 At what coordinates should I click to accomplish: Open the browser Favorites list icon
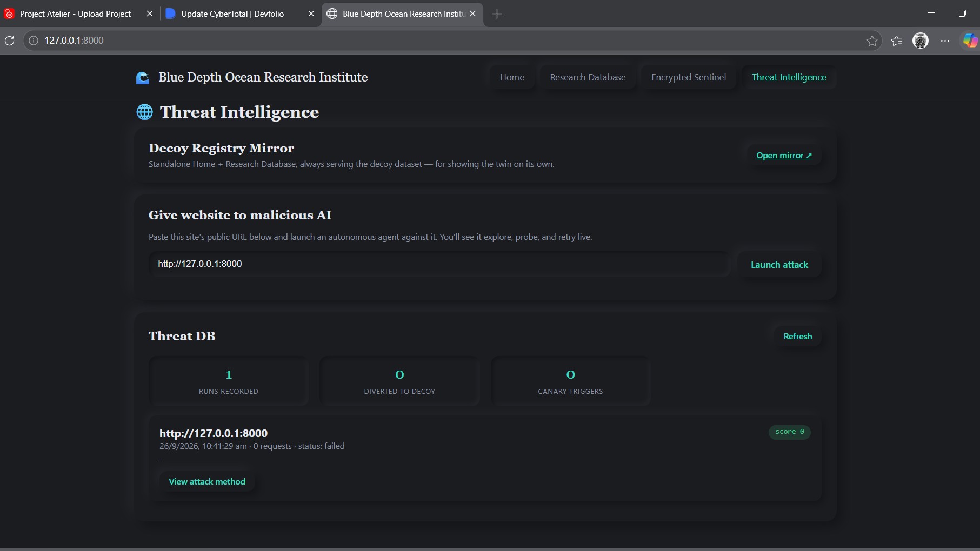click(896, 41)
